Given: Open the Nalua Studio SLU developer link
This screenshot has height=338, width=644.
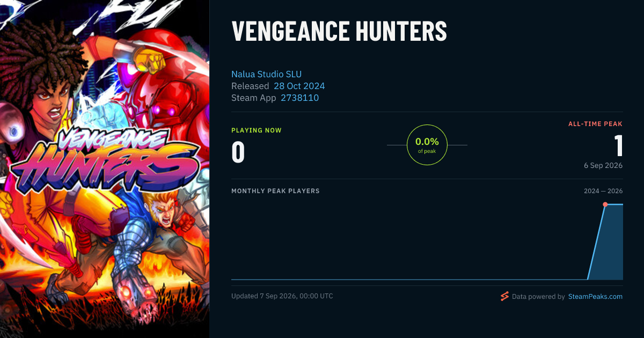Looking at the screenshot, I should (x=266, y=74).
